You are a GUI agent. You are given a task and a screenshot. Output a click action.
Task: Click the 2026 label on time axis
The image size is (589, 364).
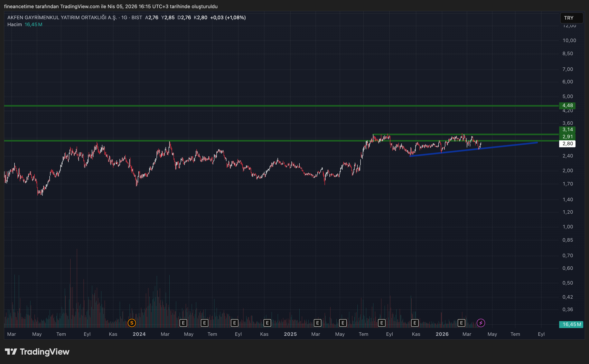442,334
